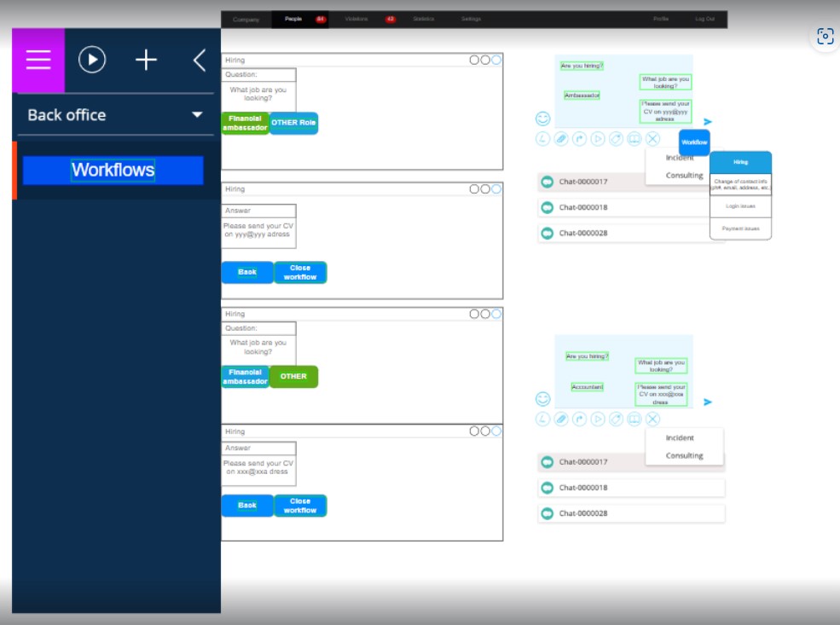
Task: Choose Change of contact info in submenu
Action: click(x=740, y=184)
